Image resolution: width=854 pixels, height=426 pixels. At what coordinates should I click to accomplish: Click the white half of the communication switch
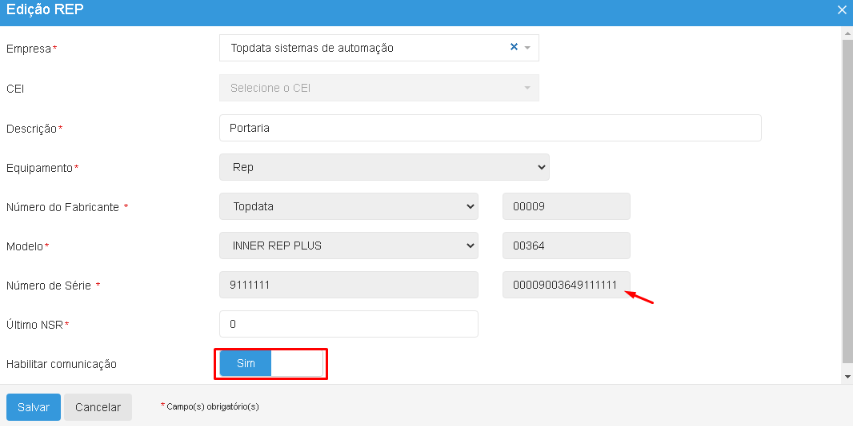point(297,363)
